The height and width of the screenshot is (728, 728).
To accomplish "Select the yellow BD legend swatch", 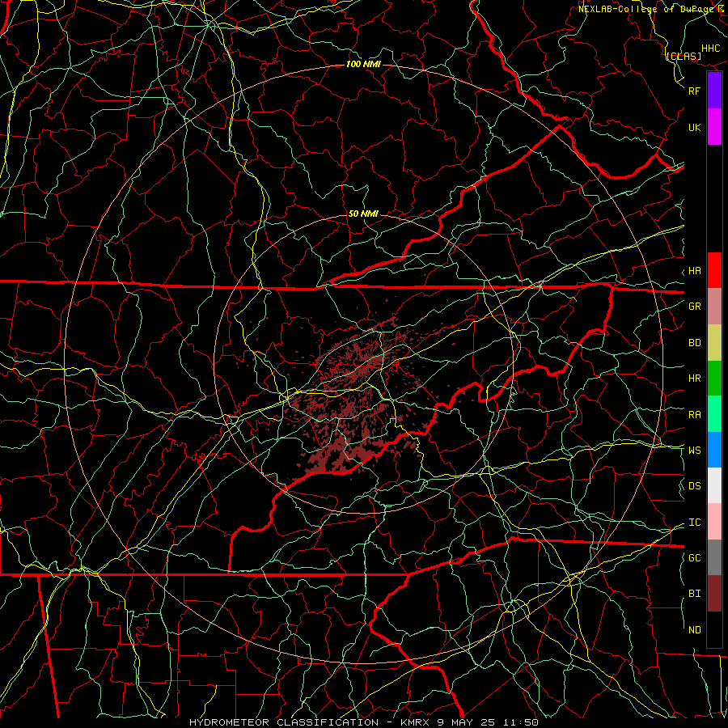I will 714,342.
